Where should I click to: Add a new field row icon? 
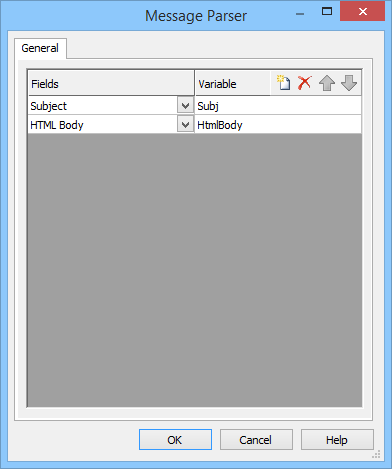283,83
